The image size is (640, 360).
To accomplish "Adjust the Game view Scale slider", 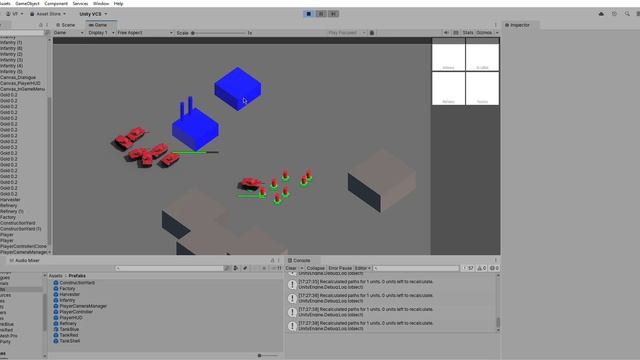I will tap(219, 33).
